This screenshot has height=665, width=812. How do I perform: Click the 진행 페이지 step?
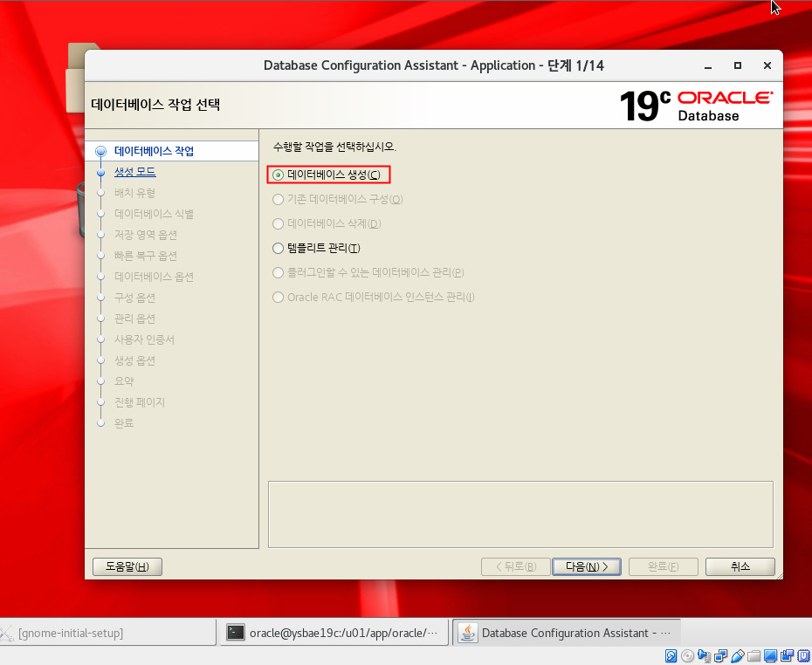click(140, 402)
